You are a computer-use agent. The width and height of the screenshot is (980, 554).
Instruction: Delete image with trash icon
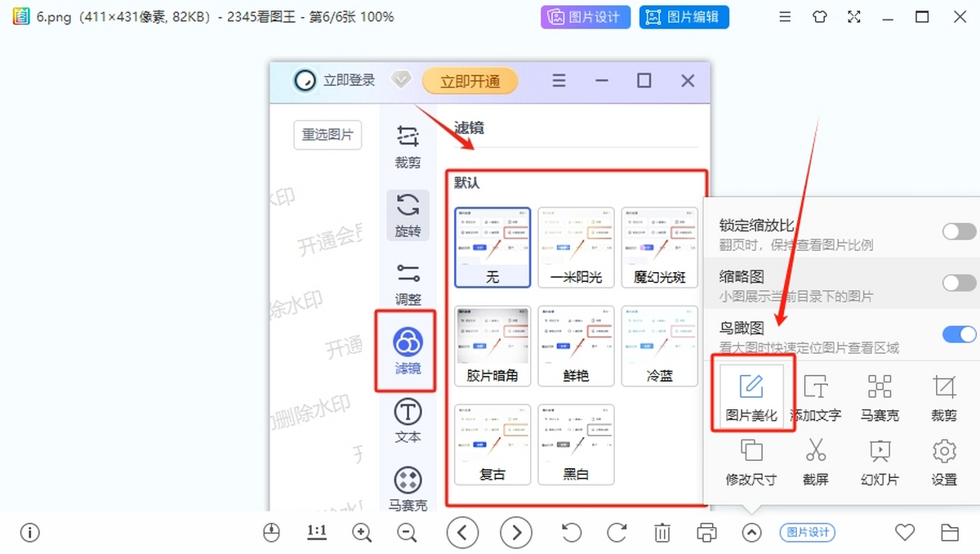click(662, 533)
